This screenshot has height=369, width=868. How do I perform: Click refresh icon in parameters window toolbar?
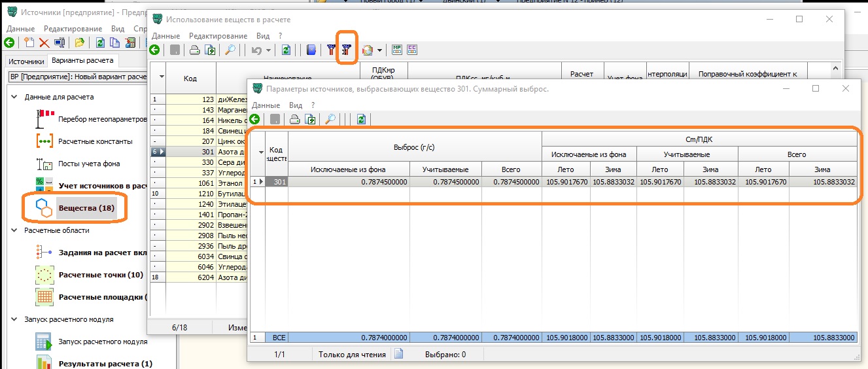click(x=360, y=119)
